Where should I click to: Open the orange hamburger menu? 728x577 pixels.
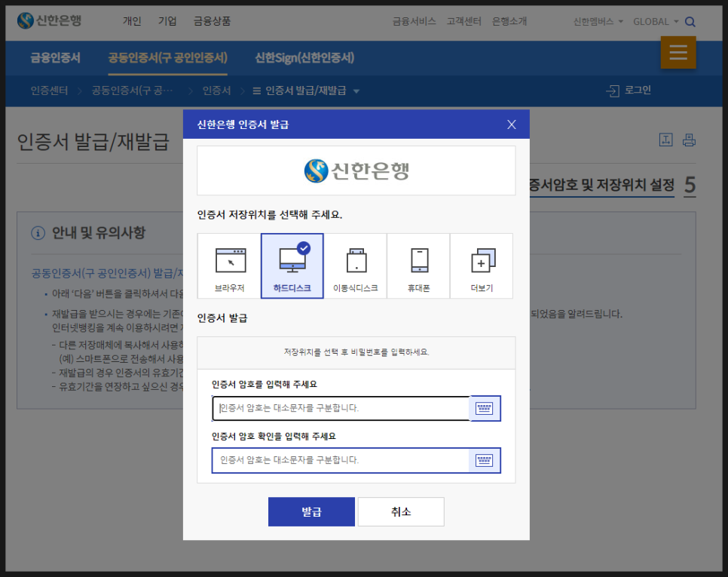(678, 53)
